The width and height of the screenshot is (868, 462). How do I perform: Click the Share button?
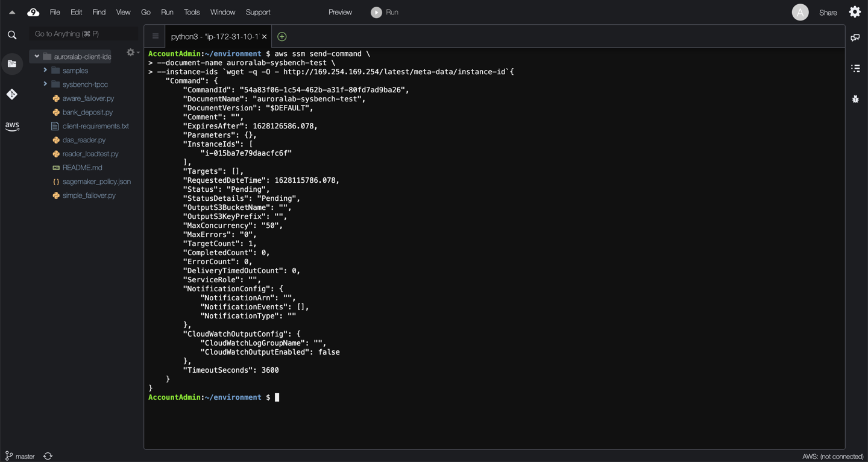click(x=828, y=11)
